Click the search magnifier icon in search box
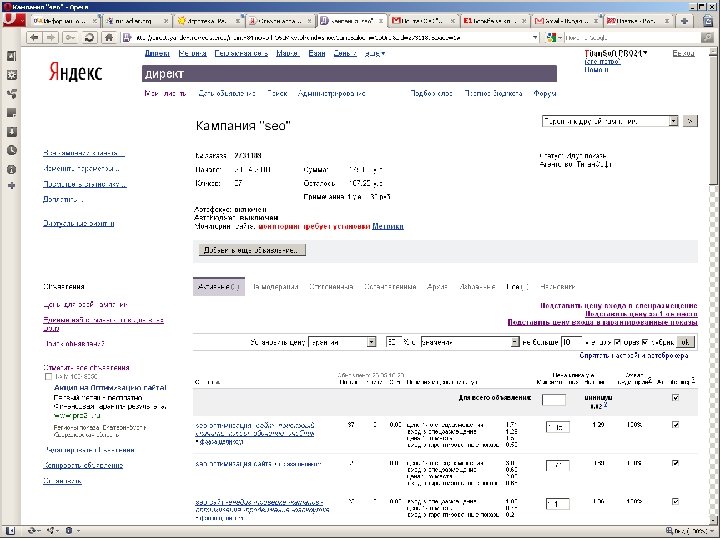Screen dimensions: 720x540 [x=708, y=38]
